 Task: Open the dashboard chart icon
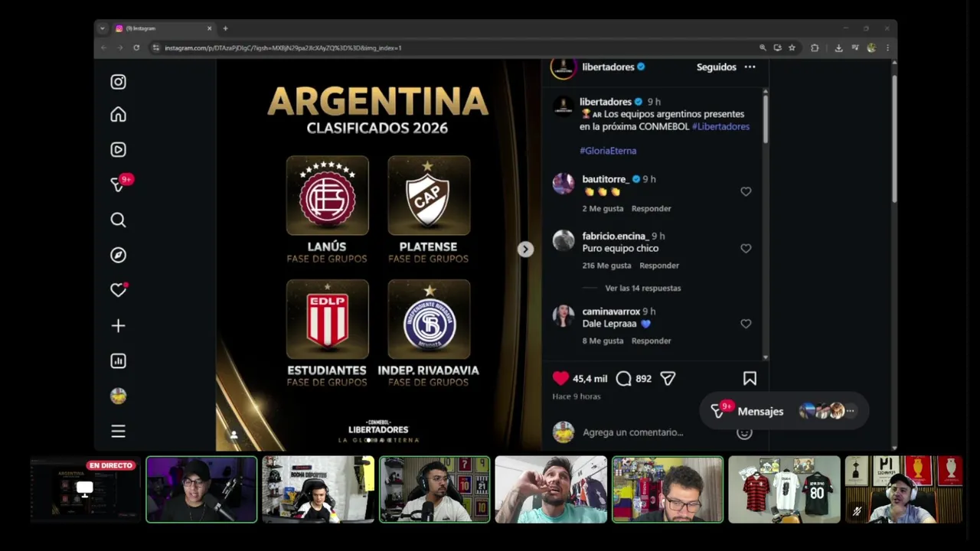point(118,361)
